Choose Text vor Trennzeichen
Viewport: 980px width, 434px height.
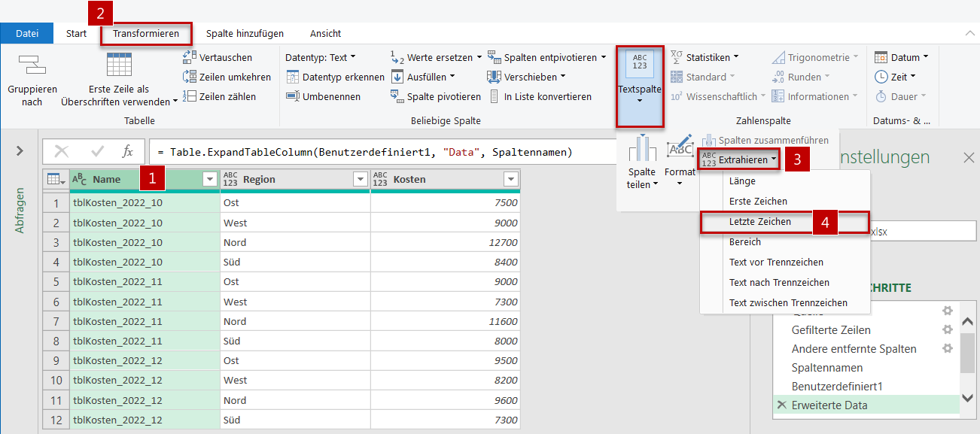(x=784, y=262)
